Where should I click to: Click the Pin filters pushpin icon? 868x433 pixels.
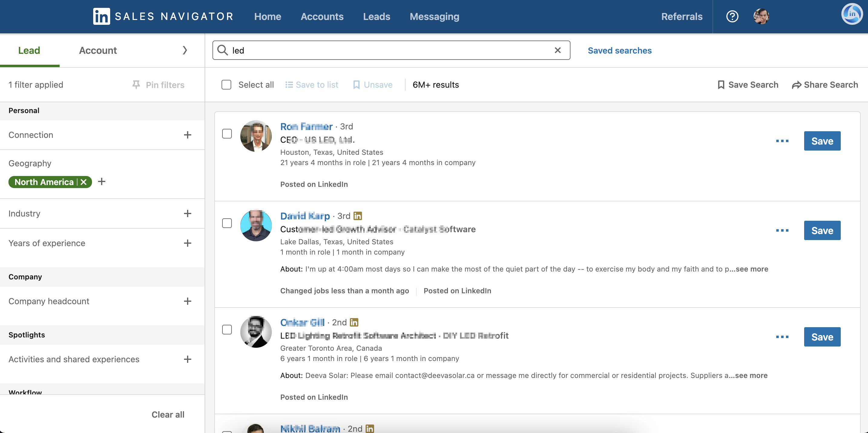(x=136, y=84)
